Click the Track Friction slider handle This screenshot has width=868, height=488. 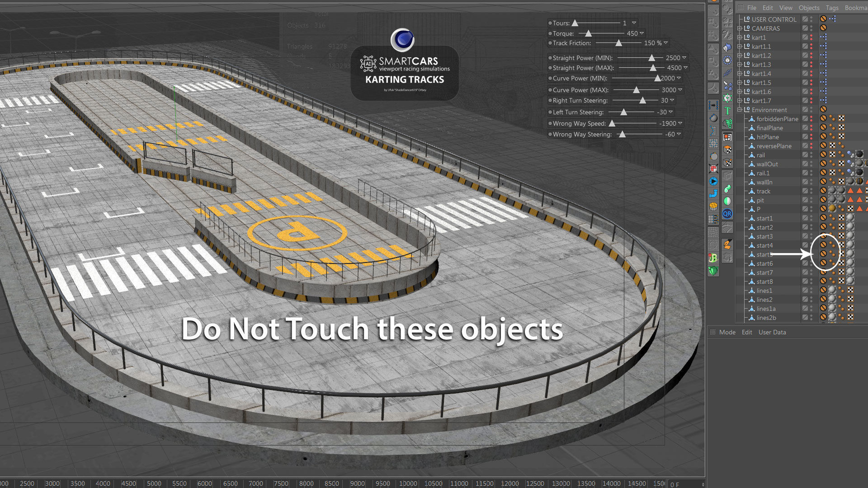point(618,43)
